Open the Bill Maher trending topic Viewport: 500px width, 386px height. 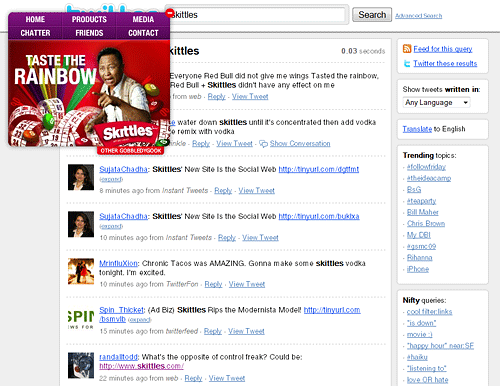[423, 212]
